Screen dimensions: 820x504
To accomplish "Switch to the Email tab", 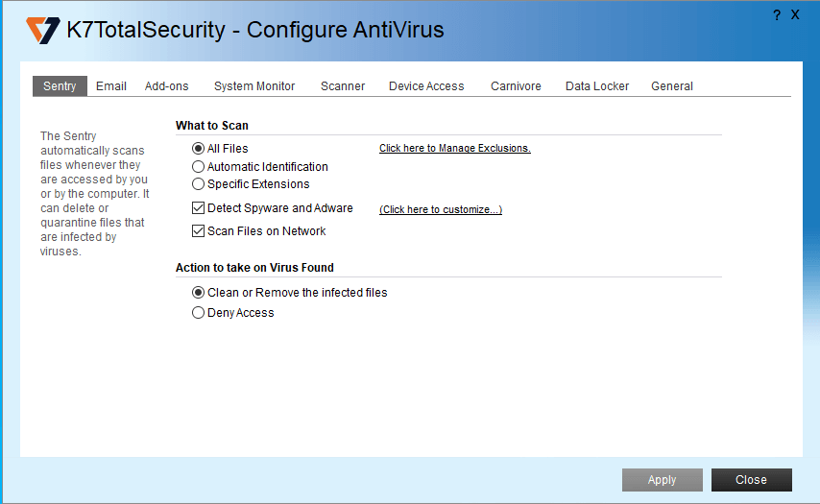I will point(111,86).
